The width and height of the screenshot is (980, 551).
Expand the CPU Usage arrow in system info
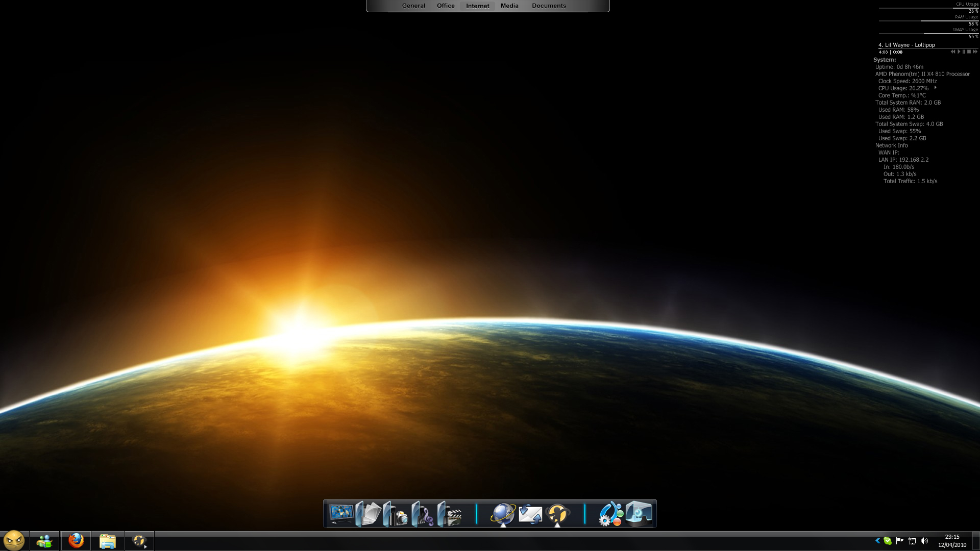pos(935,88)
